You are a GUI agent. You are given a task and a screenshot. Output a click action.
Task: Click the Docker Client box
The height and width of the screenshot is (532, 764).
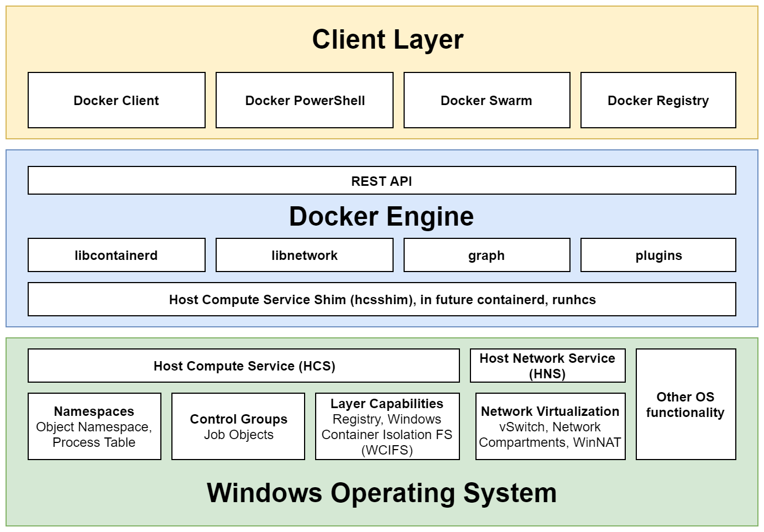pos(117,100)
